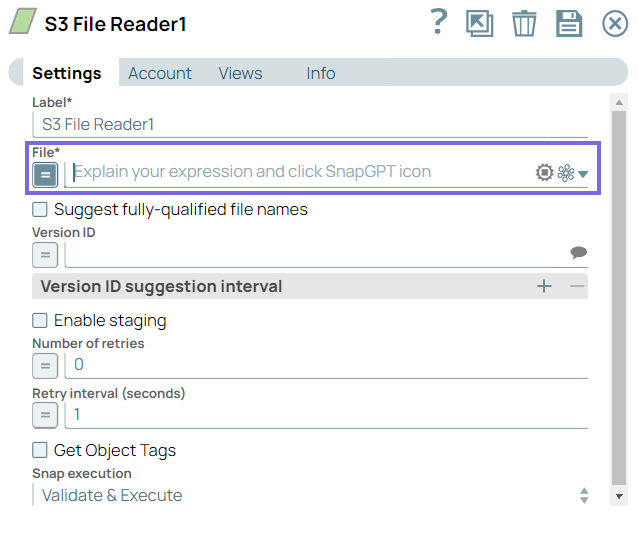Screen dimensions: 639x534
Task: Click the SnapGPT icon in File field
Action: 566,173
